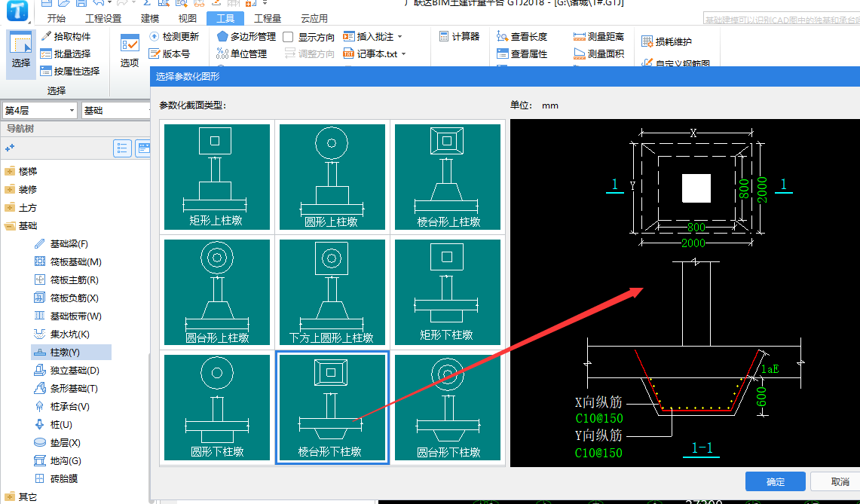
Task: Open the 选项 options tool
Action: coord(130,51)
